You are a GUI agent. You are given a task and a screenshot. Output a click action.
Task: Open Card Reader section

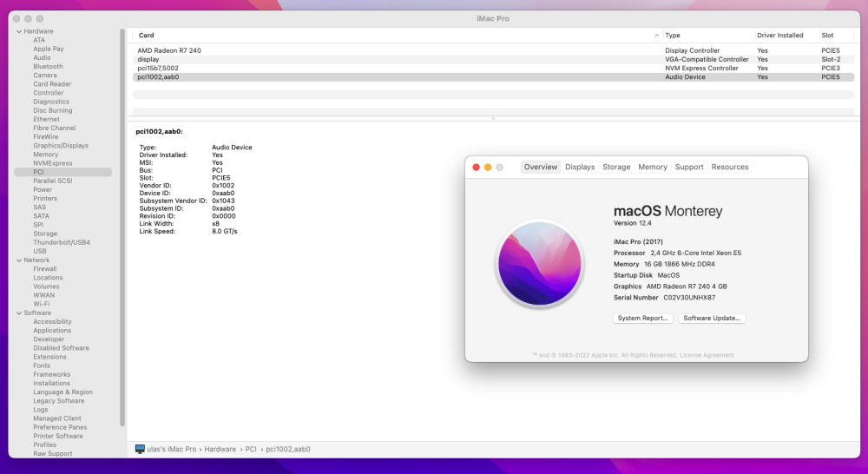52,85
